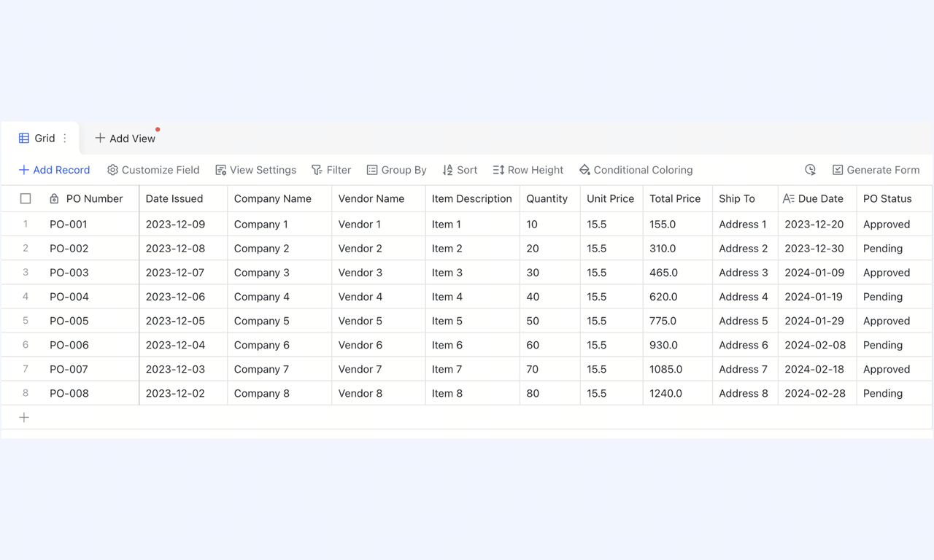This screenshot has height=560, width=934.
Task: Open Grid view three-dot options menu
Action: (65, 138)
